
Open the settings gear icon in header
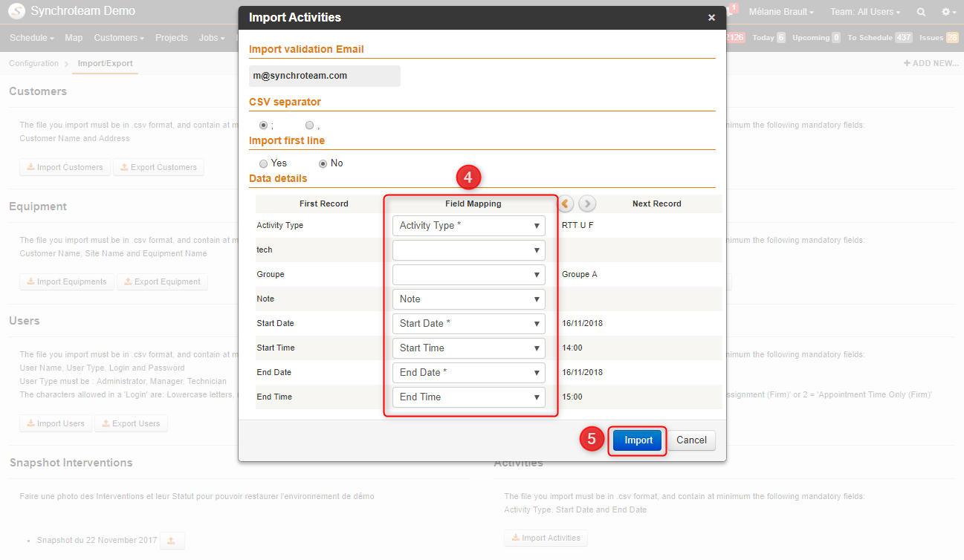click(x=948, y=12)
